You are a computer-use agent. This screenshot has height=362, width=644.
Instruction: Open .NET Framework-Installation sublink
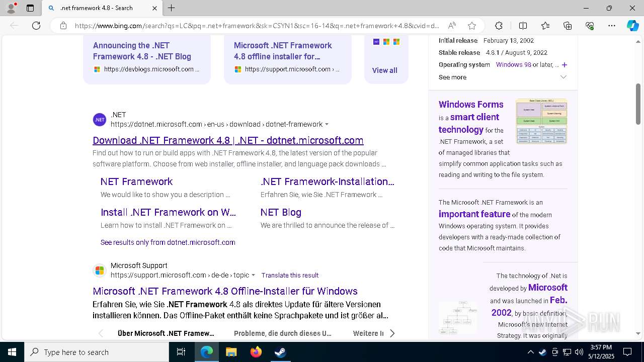(x=328, y=182)
